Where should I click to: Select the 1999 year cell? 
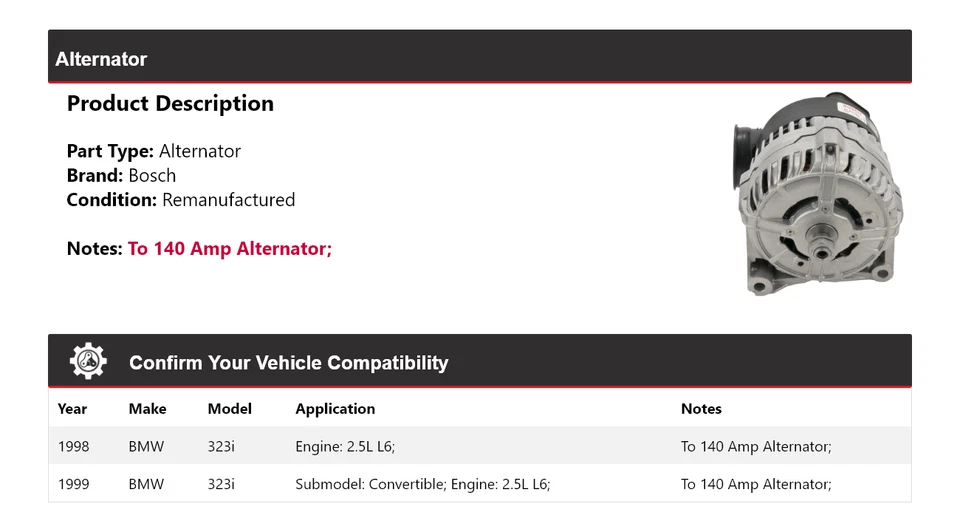(73, 484)
